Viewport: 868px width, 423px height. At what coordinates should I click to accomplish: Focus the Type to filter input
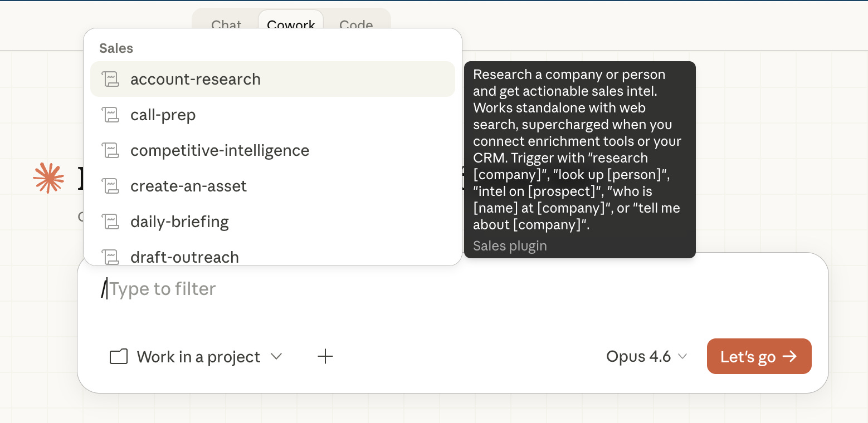point(452,289)
